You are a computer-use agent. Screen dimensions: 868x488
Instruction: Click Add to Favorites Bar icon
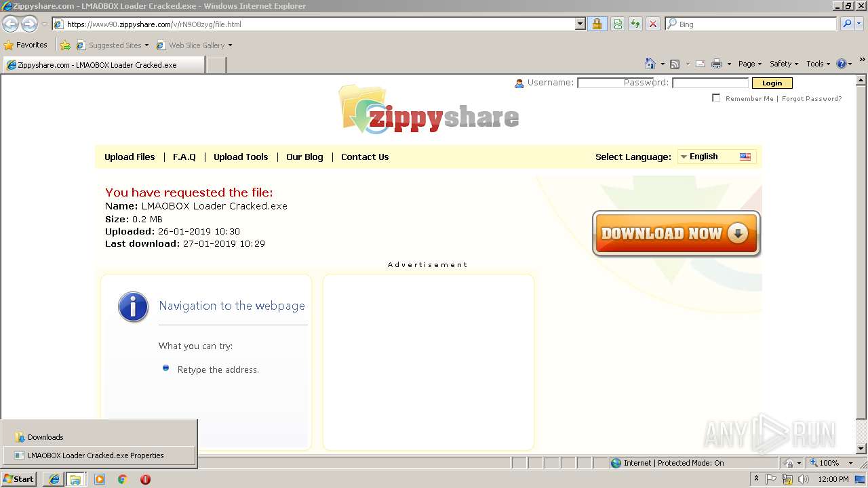point(65,45)
